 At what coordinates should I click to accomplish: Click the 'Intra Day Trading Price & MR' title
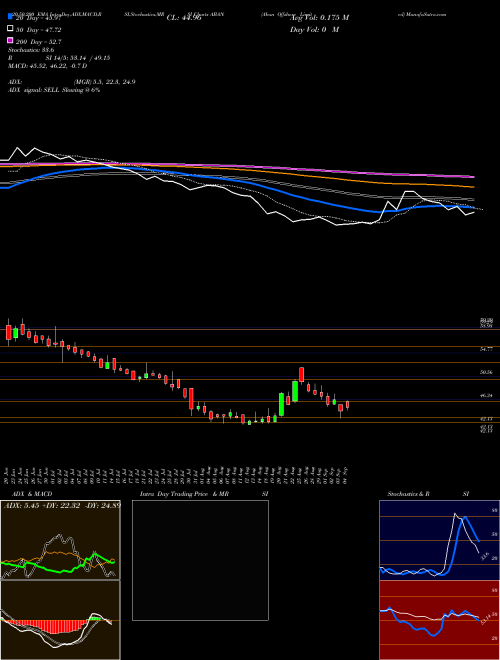[184, 494]
